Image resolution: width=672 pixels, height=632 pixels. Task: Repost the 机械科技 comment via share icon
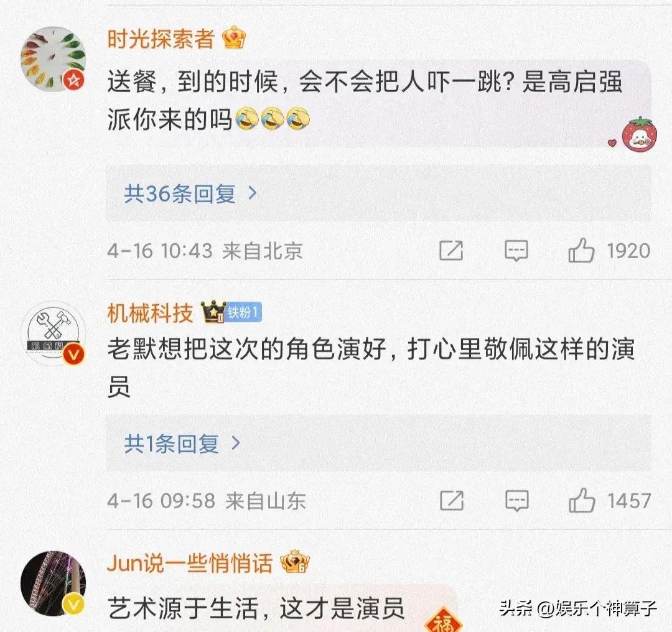point(452,500)
